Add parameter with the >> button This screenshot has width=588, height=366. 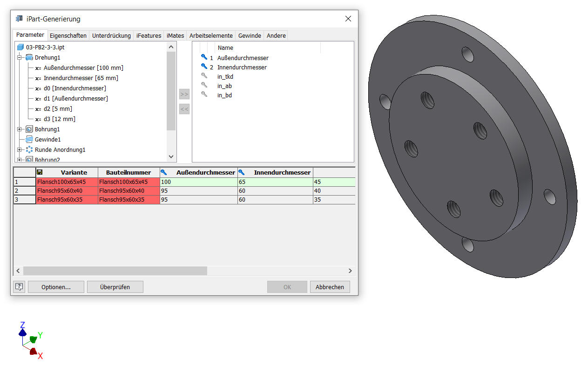pos(184,95)
